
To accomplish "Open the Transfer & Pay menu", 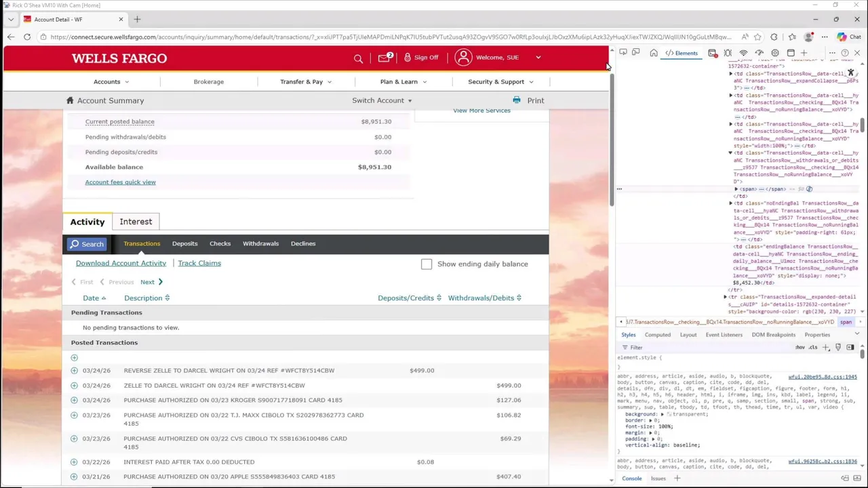I will [306, 81].
